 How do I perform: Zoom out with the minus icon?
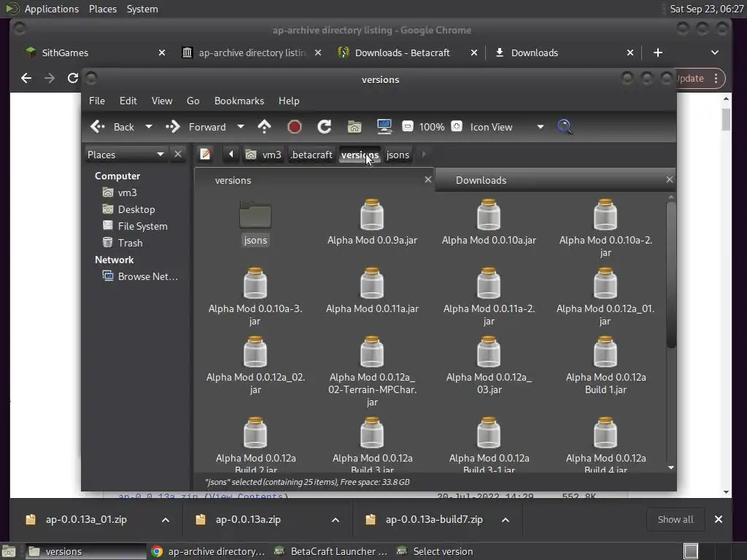[408, 127]
